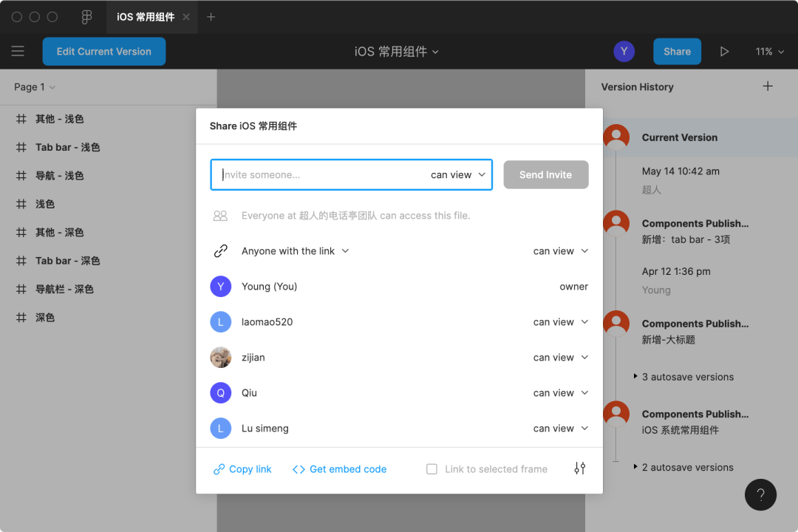
Task: Click the Share button
Action: click(677, 52)
